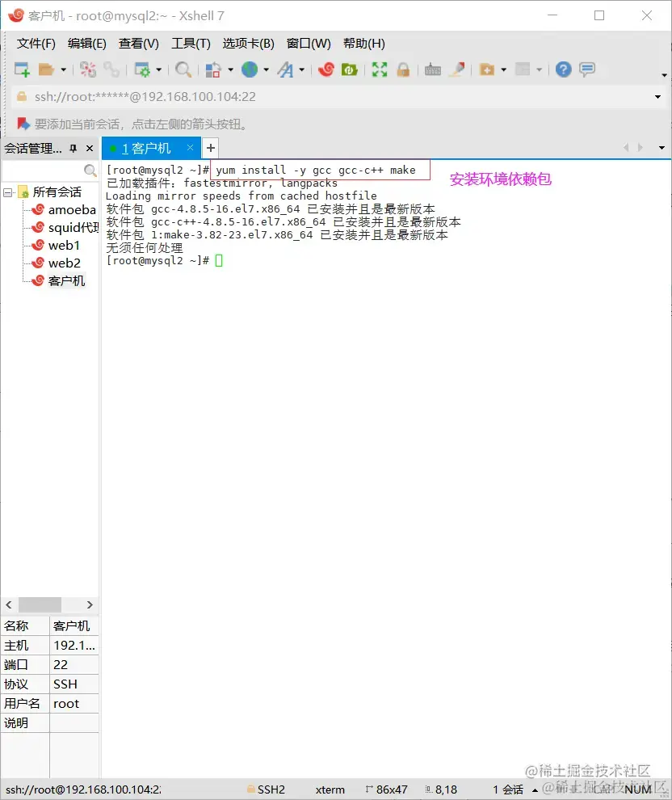Click the Lock screen padlock icon
Screen dimensions: 672x800
403,69
